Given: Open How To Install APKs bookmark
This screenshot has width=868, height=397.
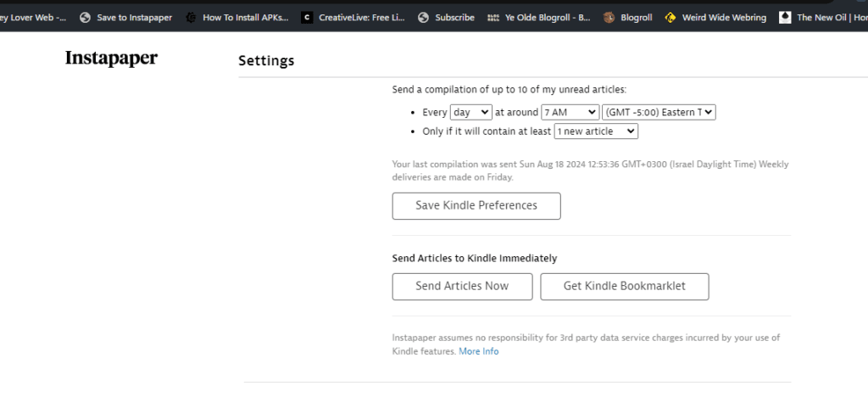Looking at the screenshot, I should [x=237, y=18].
